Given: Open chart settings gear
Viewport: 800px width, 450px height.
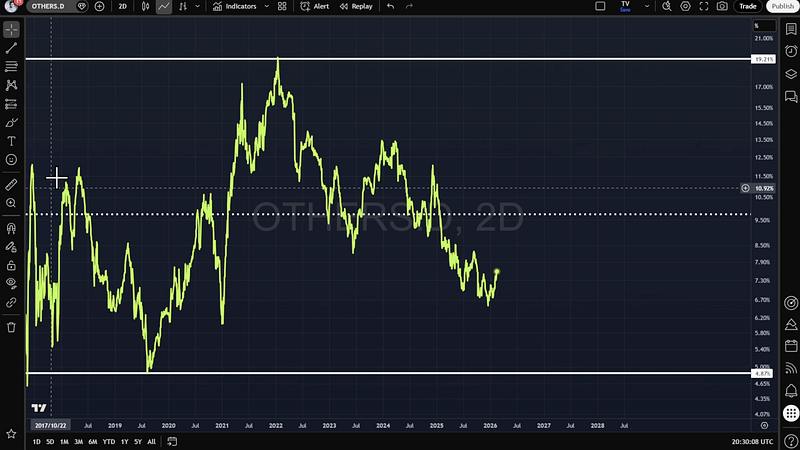Looking at the screenshot, I should [x=685, y=6].
